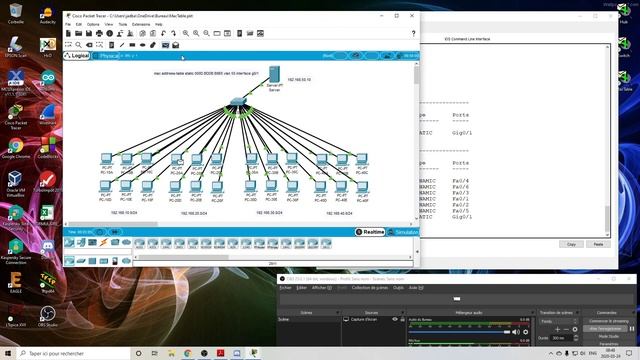Select the Scène item in OBS scenes list
The width and height of the screenshot is (640, 360).
[309, 319]
